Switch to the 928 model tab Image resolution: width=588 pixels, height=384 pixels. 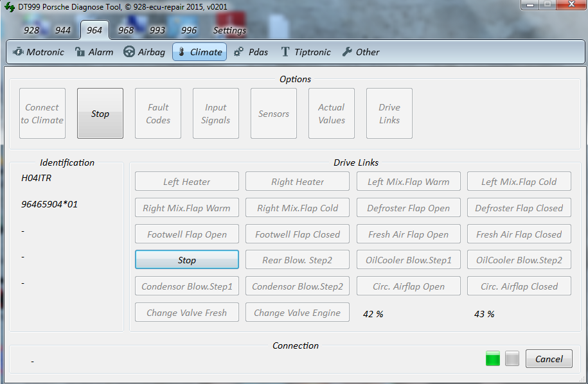point(31,30)
